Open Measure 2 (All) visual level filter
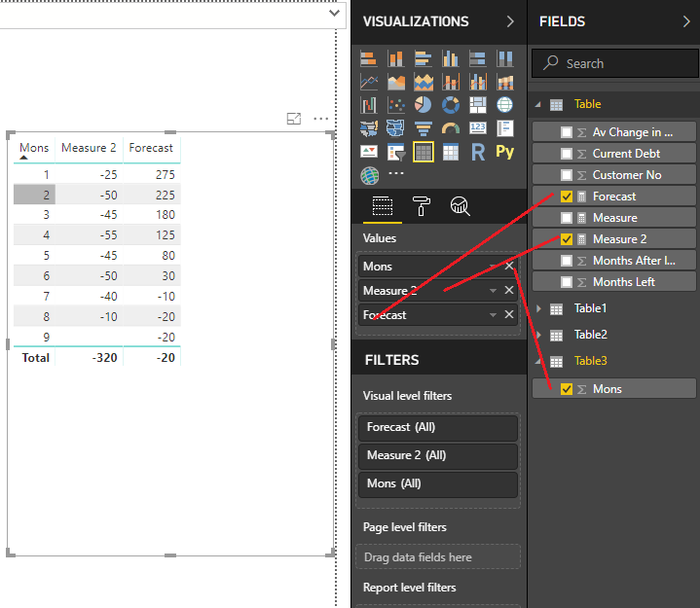700x608 pixels. pos(438,455)
